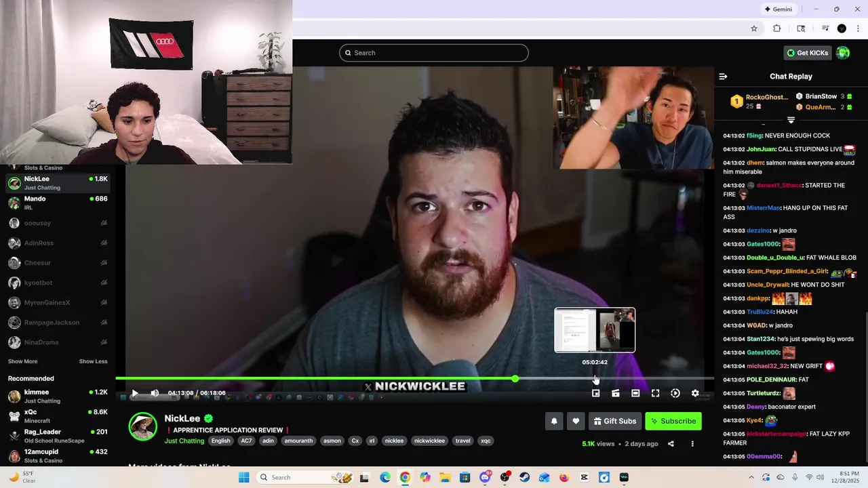Open recommended channel xQc
Image resolution: width=868 pixels, height=488 pixels.
58,416
